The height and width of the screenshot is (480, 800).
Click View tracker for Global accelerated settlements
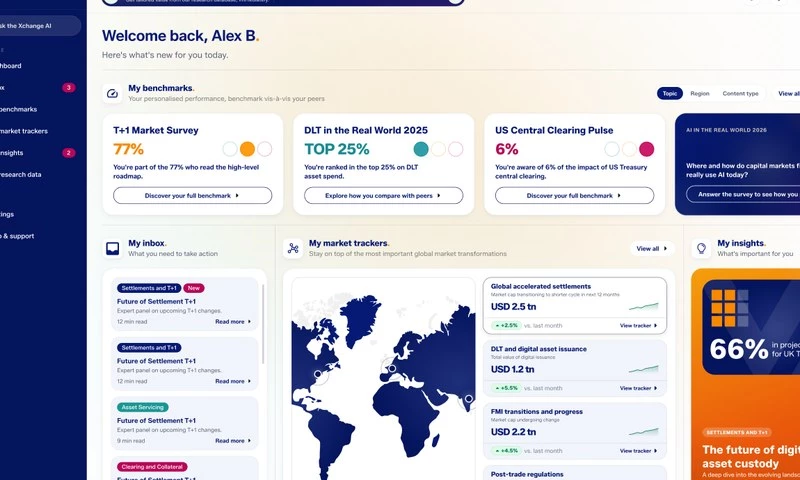pos(638,325)
